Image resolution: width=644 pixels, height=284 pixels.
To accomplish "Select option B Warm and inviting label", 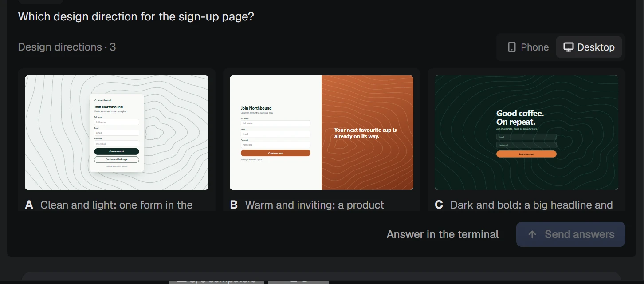I will click(x=307, y=205).
